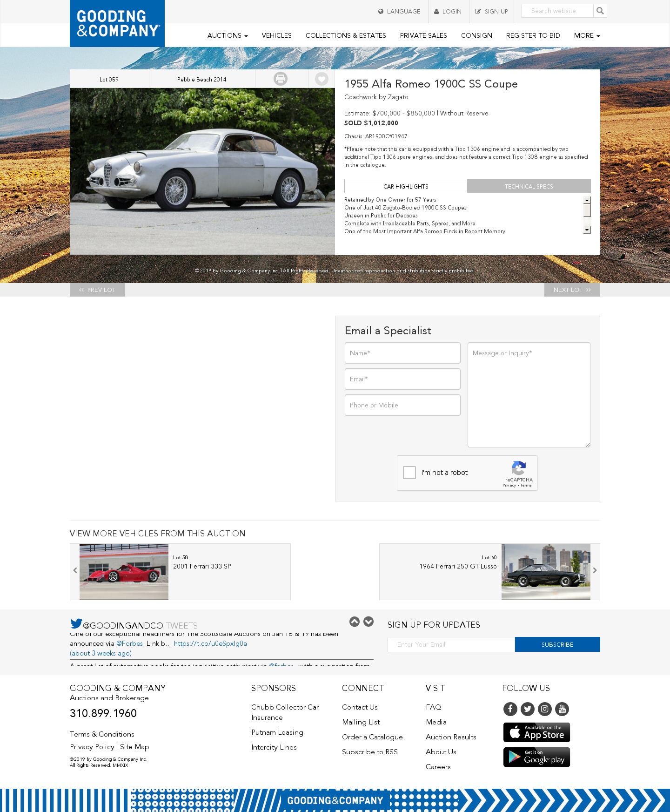670x812 pixels.
Task: Click the highlights scrollbar thumb
Action: pyautogui.click(x=587, y=210)
